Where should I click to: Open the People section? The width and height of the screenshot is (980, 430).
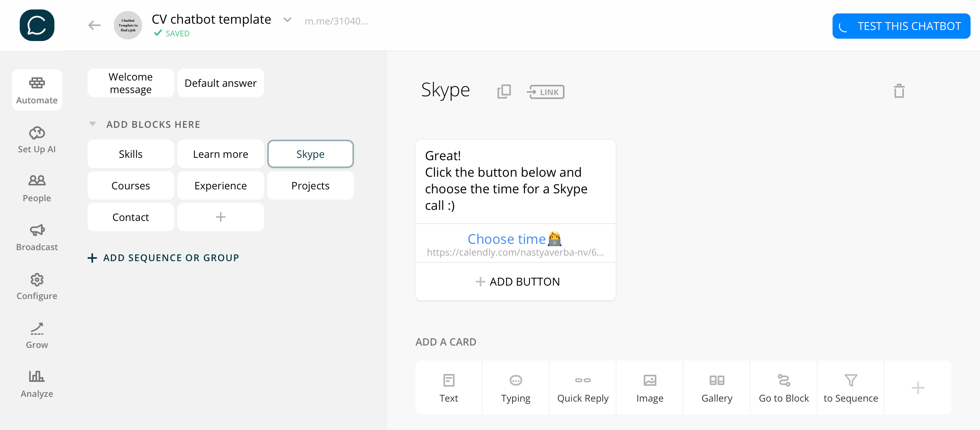click(37, 188)
